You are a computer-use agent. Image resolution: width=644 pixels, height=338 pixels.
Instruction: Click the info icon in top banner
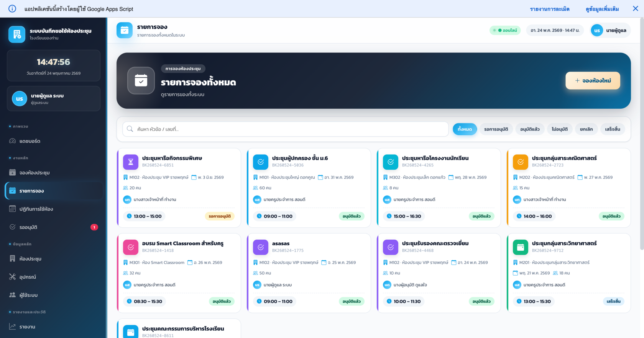coord(12,8)
